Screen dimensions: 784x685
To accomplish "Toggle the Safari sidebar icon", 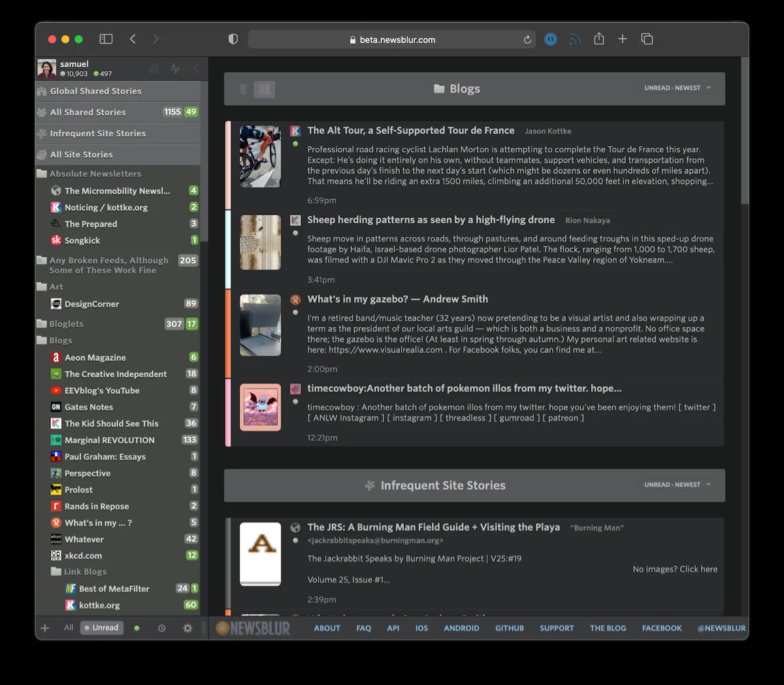I will point(106,39).
